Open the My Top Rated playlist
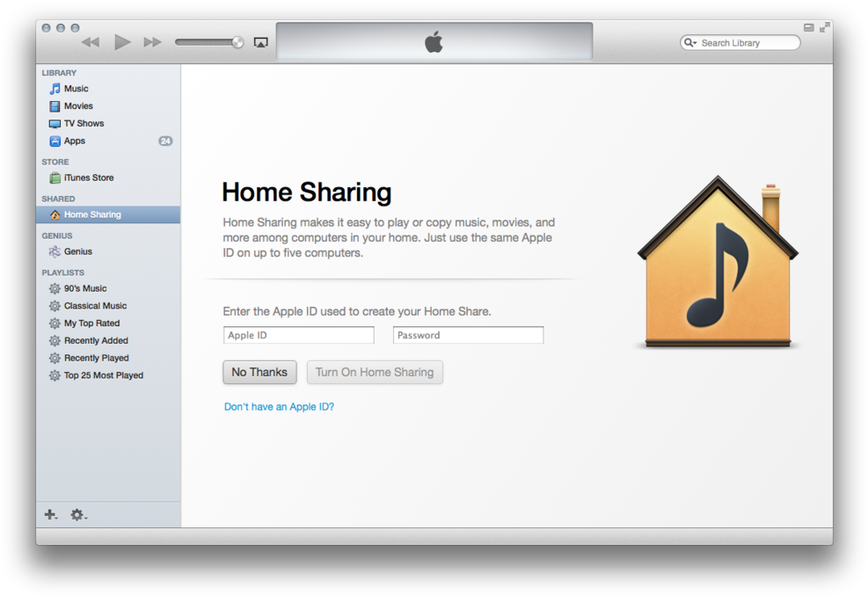The width and height of the screenshot is (868, 596). pyautogui.click(x=108, y=323)
